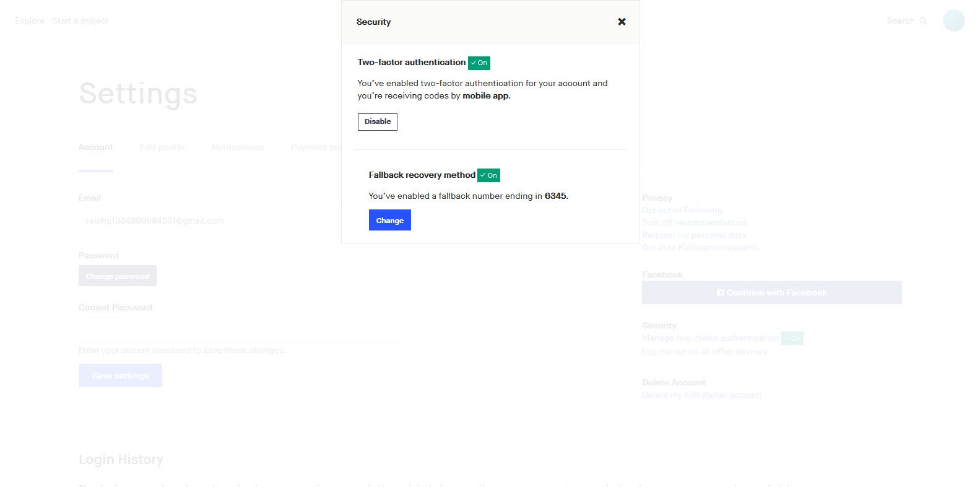Click Delete my Kickstarter account link

pyautogui.click(x=702, y=395)
